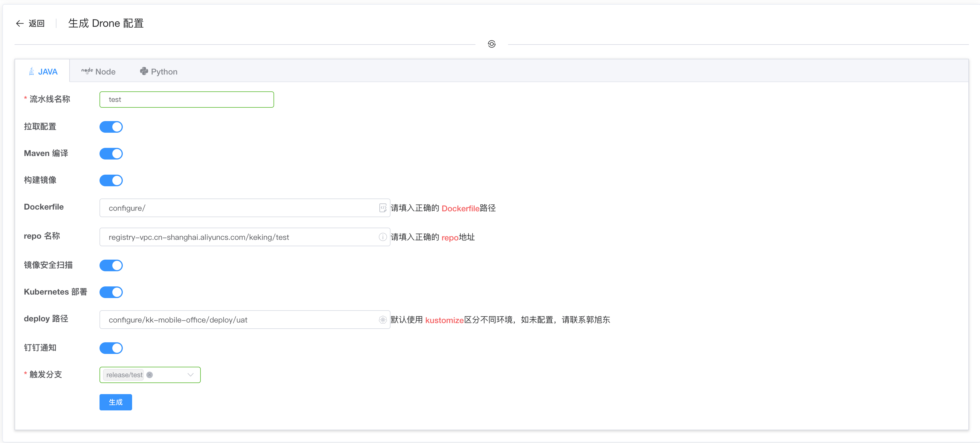Viewport: 980px width, 443px height.
Task: Click the Java logo icon
Action: click(x=32, y=71)
